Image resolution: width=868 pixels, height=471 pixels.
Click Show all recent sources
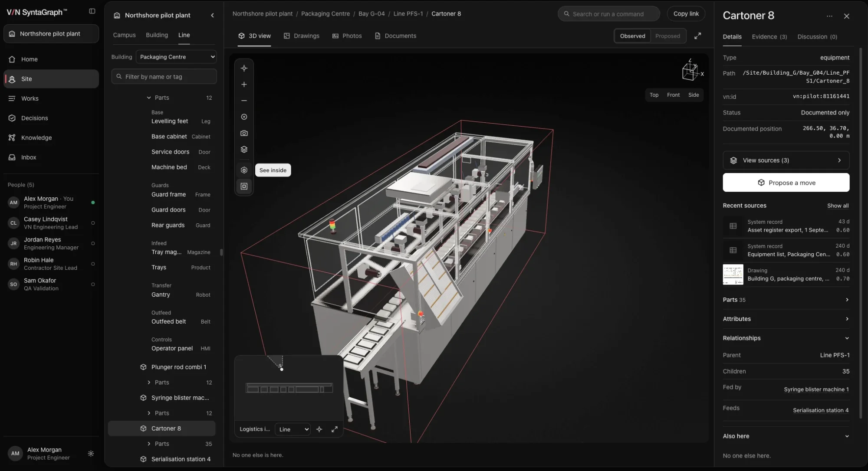838,206
